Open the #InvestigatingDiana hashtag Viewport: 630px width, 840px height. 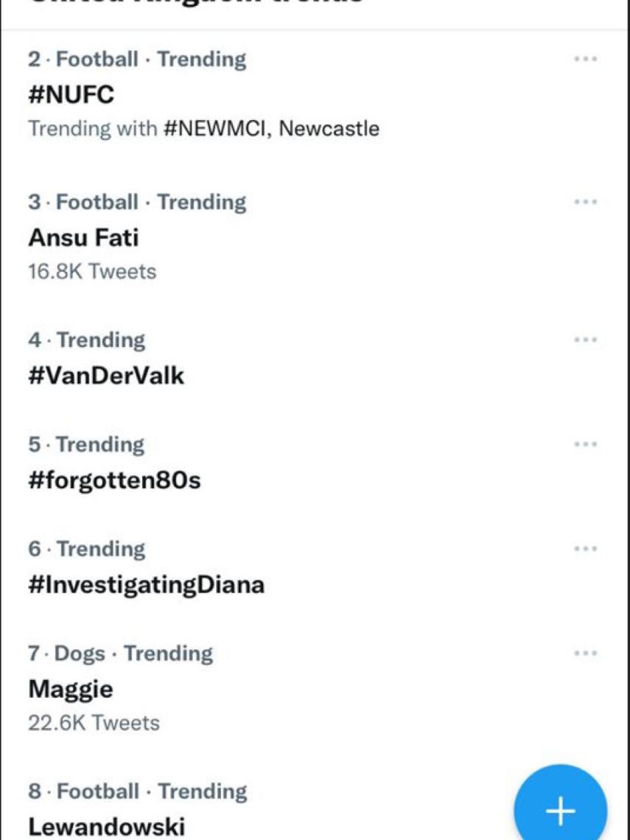point(146,585)
